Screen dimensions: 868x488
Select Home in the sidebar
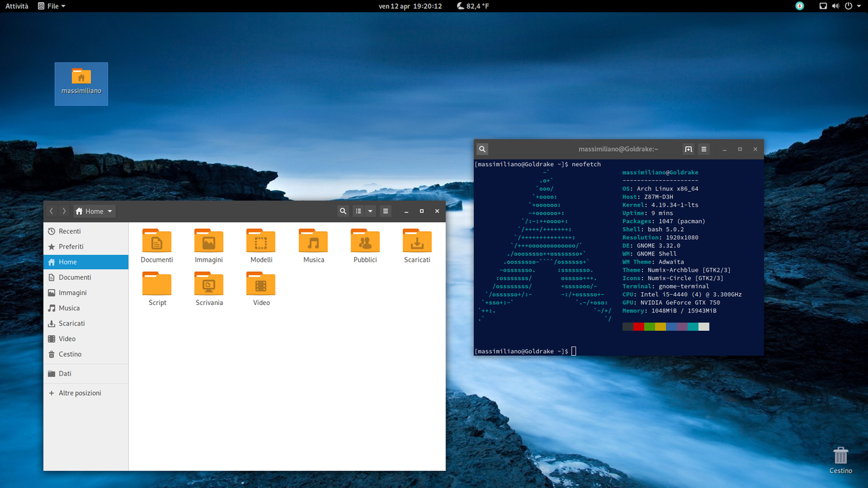pyautogui.click(x=86, y=262)
